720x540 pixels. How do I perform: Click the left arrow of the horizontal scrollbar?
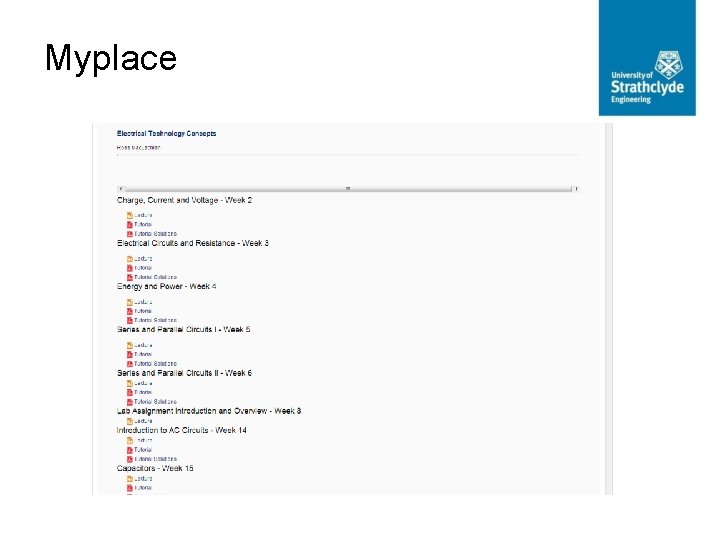(120, 189)
